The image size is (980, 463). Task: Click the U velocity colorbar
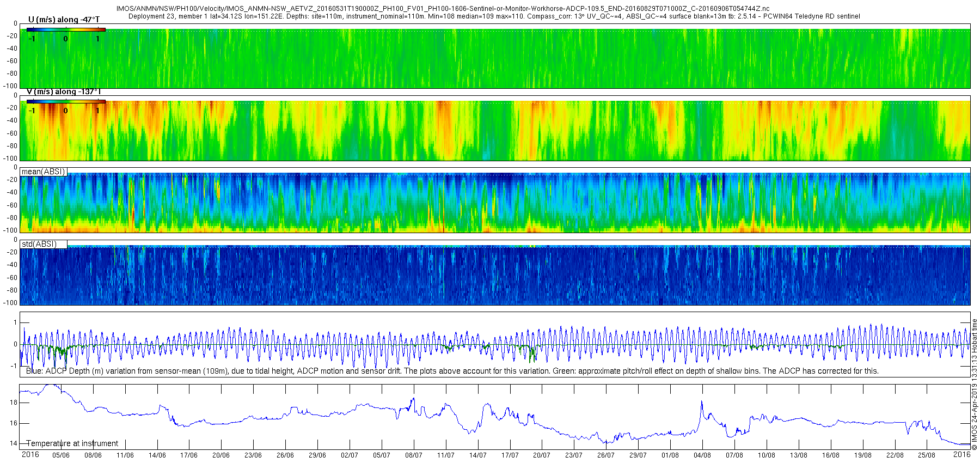click(65, 29)
